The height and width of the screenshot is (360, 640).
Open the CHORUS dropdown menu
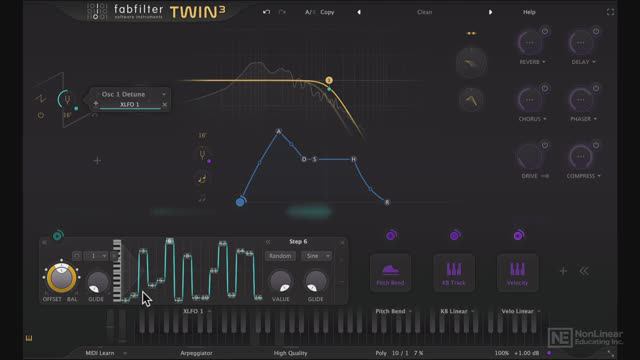pyautogui.click(x=532, y=119)
